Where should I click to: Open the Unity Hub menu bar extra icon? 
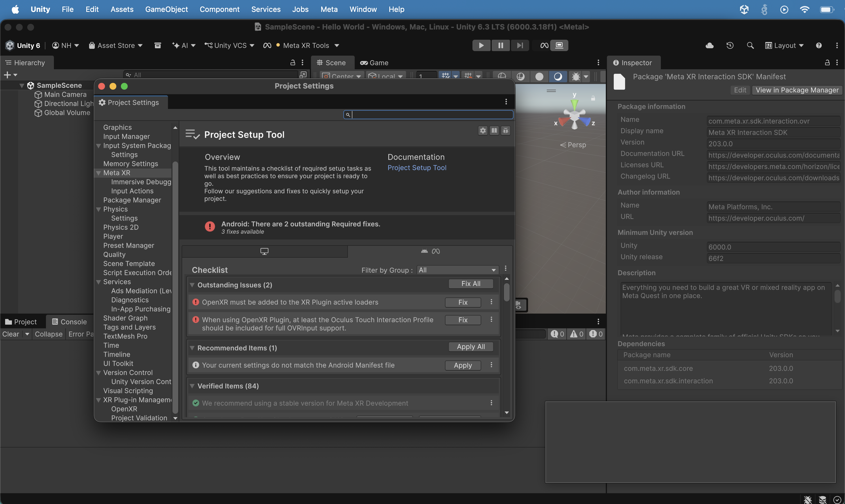coord(744,9)
